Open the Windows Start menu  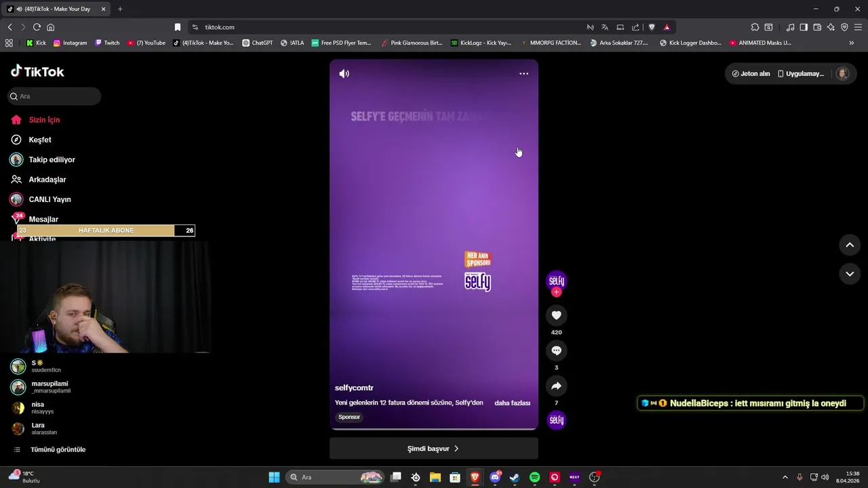pyautogui.click(x=274, y=477)
